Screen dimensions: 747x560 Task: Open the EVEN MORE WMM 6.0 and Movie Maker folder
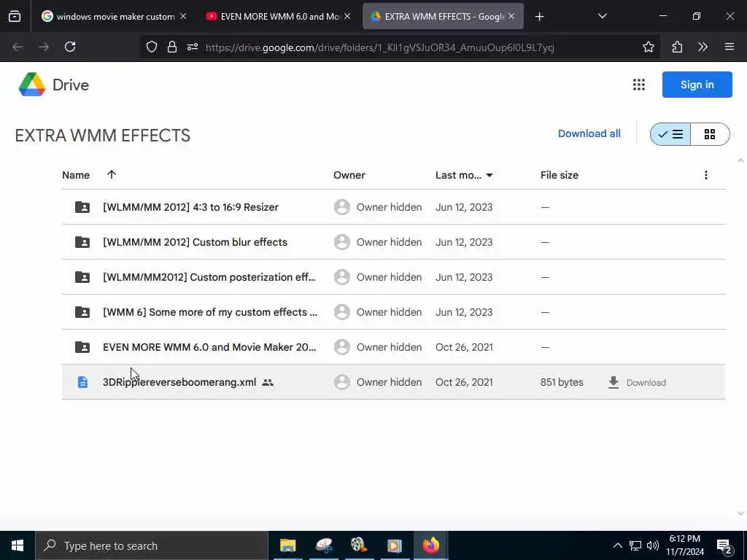click(209, 347)
